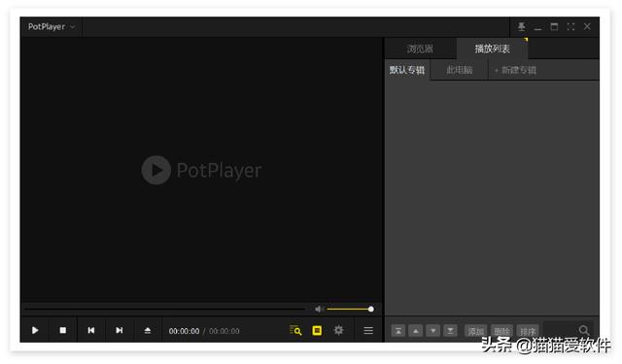The height and width of the screenshot is (364, 622).
Task: Click the 添加 add button
Action: click(x=475, y=331)
